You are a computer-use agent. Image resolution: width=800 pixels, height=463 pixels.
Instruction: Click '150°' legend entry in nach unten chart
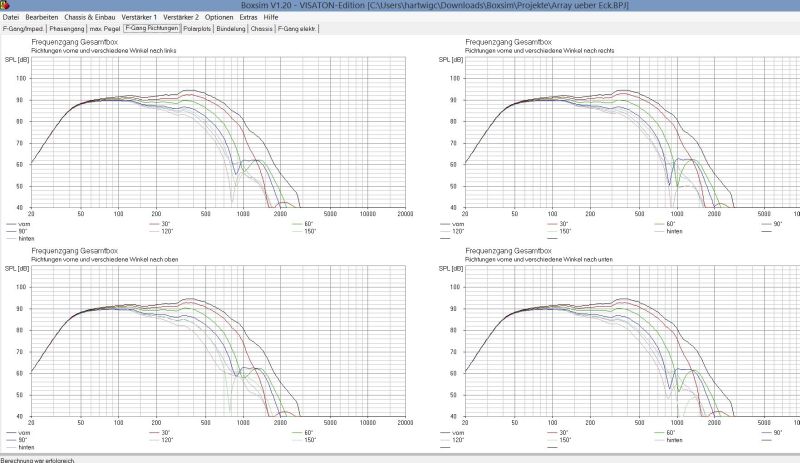[x=559, y=440]
